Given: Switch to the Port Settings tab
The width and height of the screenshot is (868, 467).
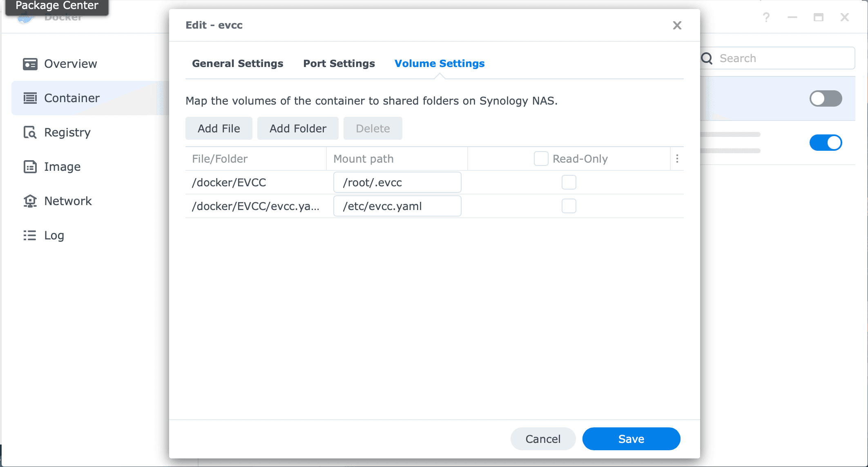Looking at the screenshot, I should 339,63.
